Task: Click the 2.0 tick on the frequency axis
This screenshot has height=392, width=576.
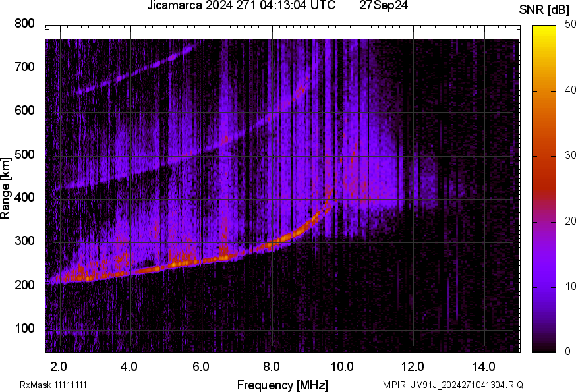Action: coord(59,366)
